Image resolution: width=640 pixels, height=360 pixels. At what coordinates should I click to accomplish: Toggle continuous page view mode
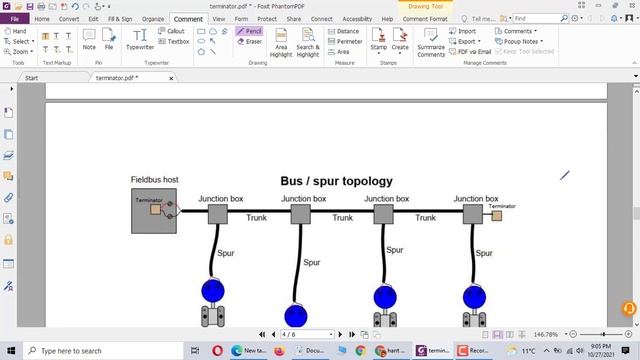498,335
